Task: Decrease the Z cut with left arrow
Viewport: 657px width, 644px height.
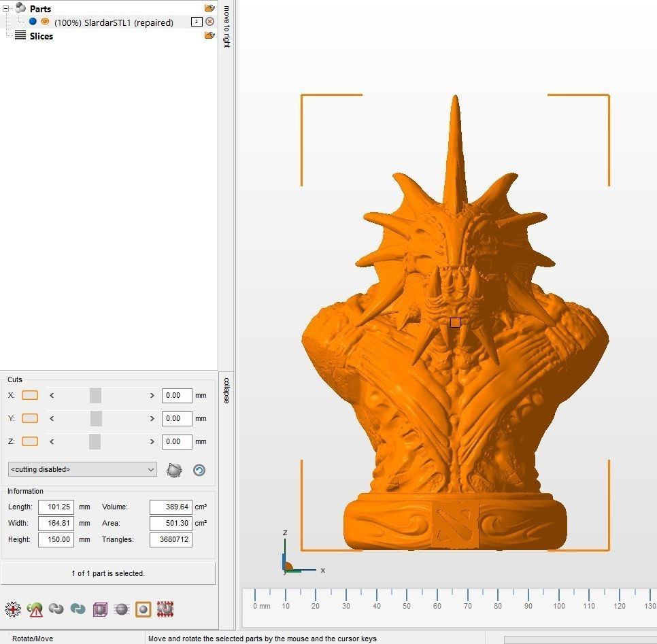Action: point(52,441)
